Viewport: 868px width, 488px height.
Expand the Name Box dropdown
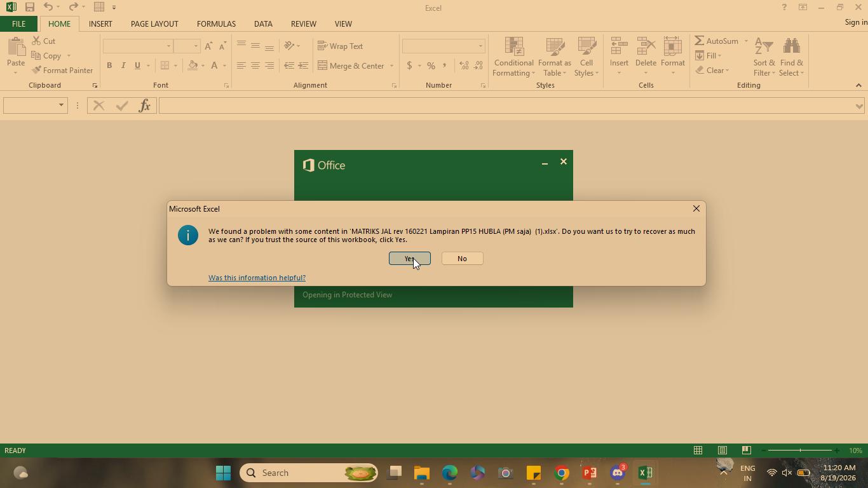click(62, 105)
